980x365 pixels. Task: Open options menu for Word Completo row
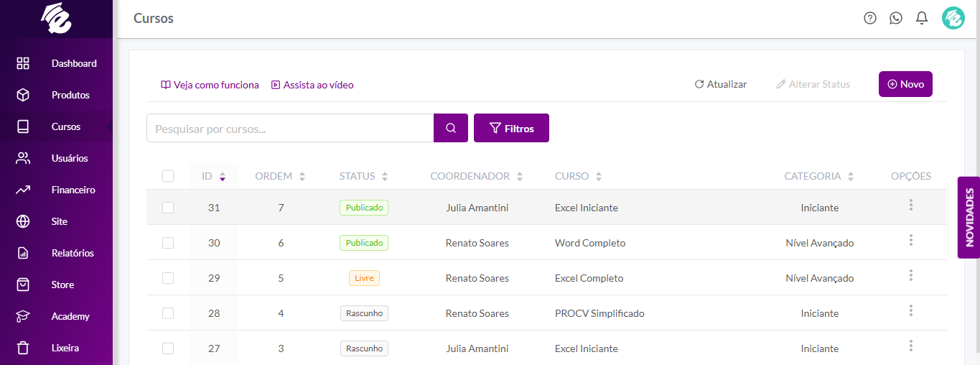pyautogui.click(x=911, y=240)
